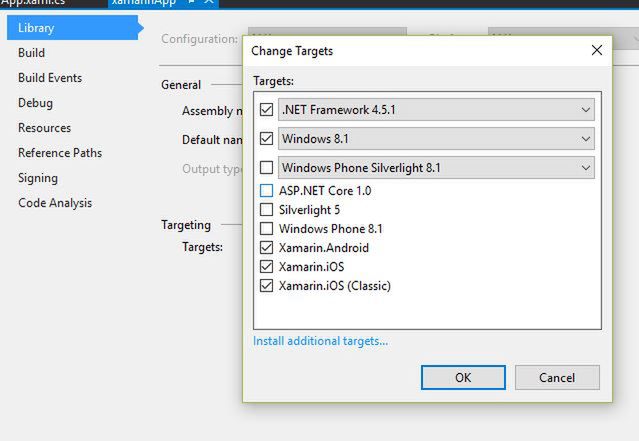Open the .NET Framework 4.5.1 version dropdown
The width and height of the screenshot is (639, 441).
pos(436,109)
